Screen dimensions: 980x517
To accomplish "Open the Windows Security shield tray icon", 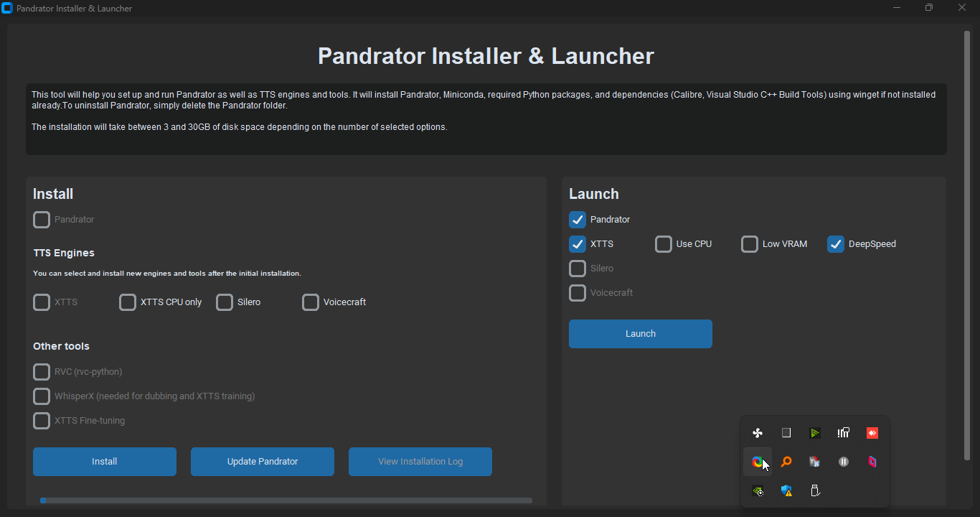I will pos(786,490).
